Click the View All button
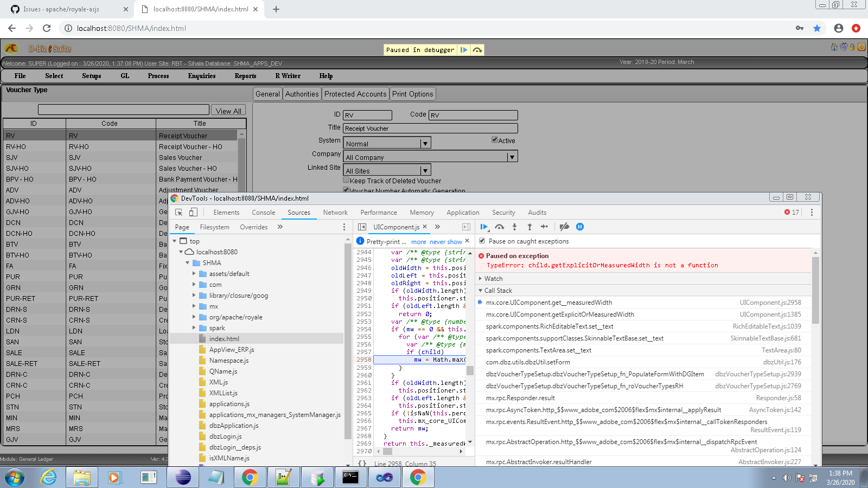This screenshot has width=868, height=488. click(x=228, y=111)
